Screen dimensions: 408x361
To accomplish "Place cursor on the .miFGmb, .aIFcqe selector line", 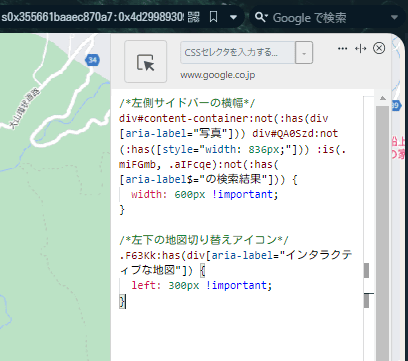I will click(199, 164).
